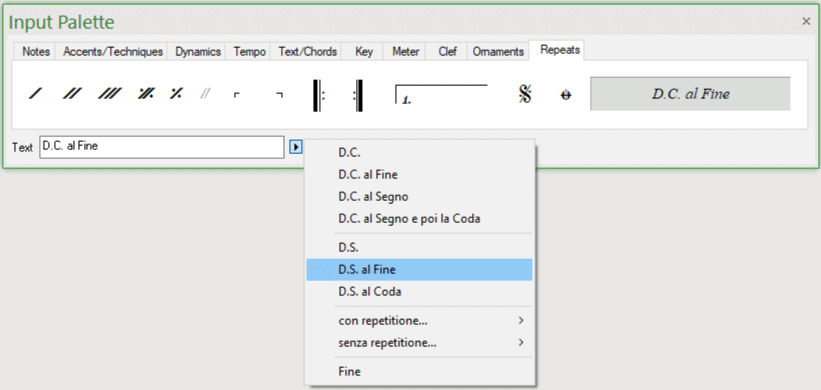Switch to the Key tab

tap(363, 51)
